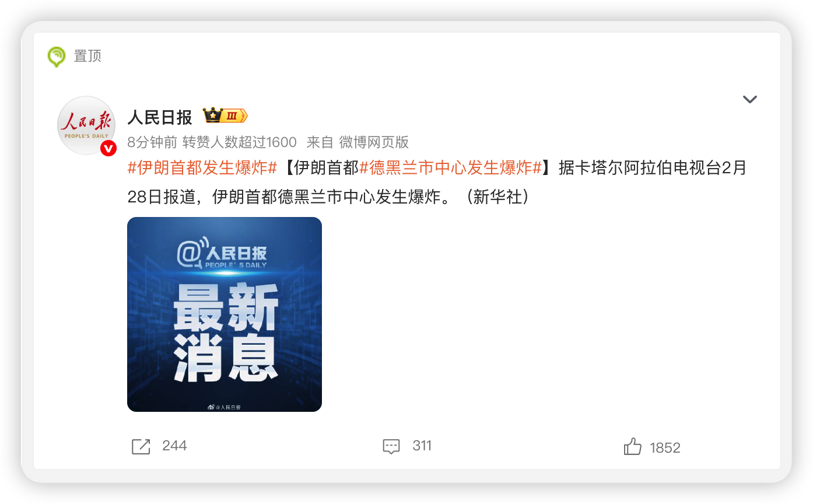Click the 转赞人数超过1600 text
This screenshot has width=813, height=504.
click(x=240, y=142)
